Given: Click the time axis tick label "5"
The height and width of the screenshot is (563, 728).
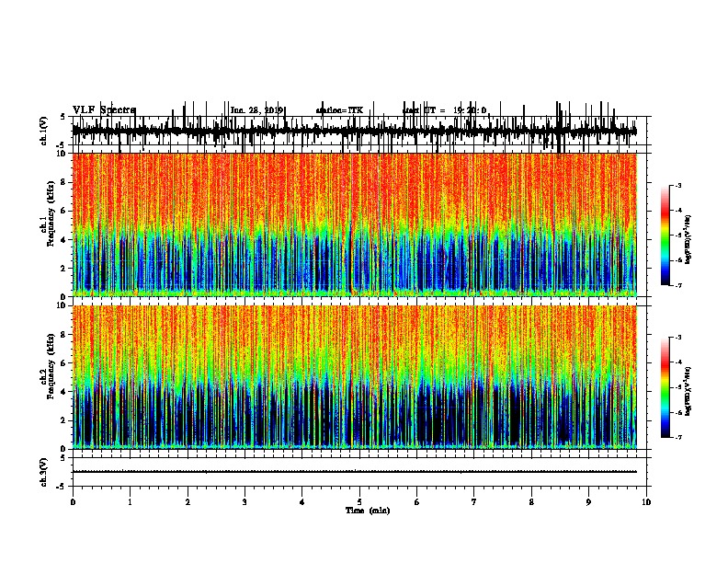Looking at the screenshot, I should pos(359,502).
